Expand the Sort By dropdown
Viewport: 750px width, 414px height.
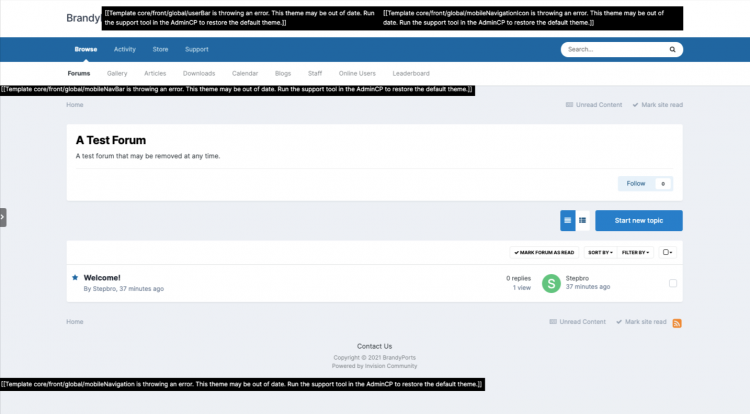(x=599, y=253)
